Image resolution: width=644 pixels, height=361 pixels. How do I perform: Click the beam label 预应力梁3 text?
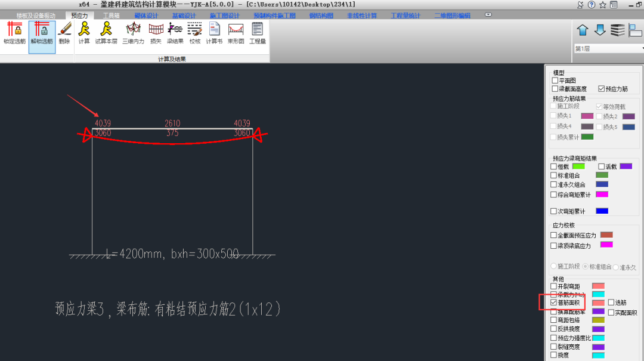(x=80, y=309)
